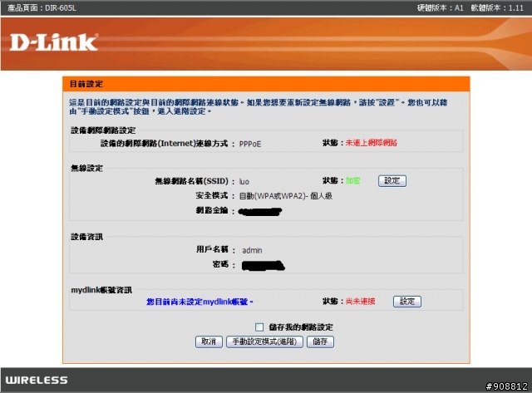Click the green 加密 status text

352,181
